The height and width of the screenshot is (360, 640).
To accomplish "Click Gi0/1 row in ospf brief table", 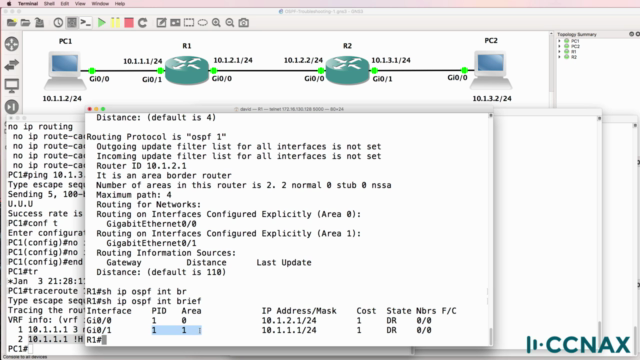I will pos(259,330).
